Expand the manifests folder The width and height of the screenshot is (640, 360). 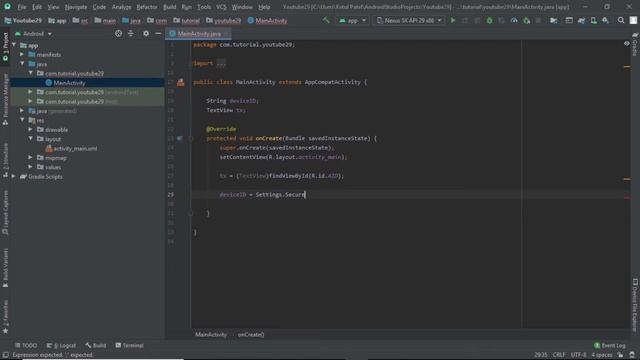22,54
